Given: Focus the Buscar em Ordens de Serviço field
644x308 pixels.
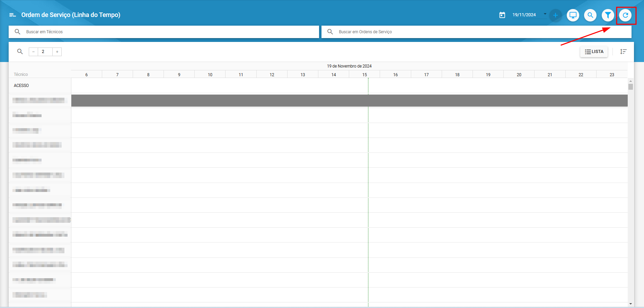Looking at the screenshot, I should 476,32.
